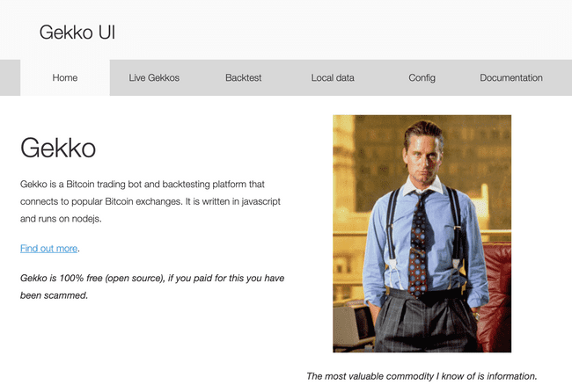The width and height of the screenshot is (572, 392).
Task: Click the 'most valuable commodity' quote
Action: [422, 376]
